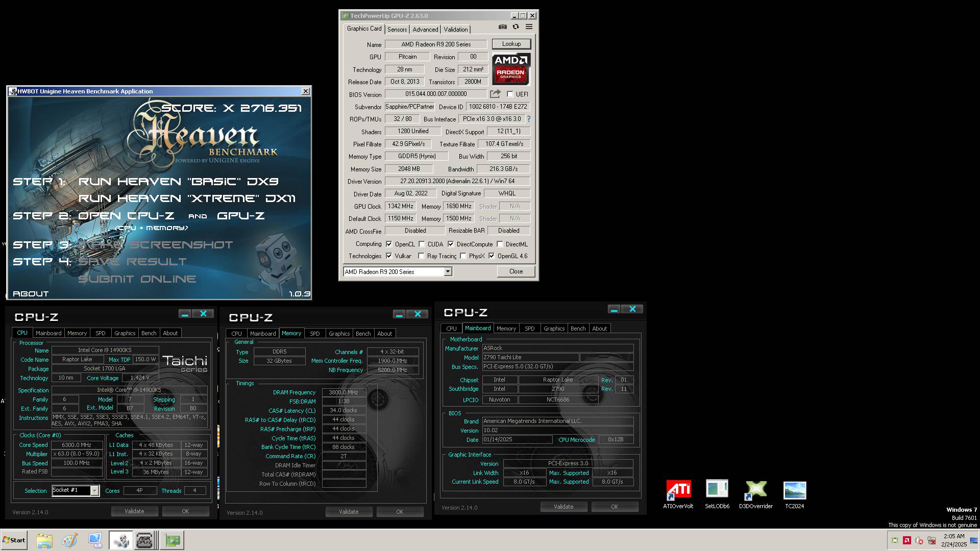Open the SPD tab in the CPU-Z Memory window
Image resolution: width=980 pixels, height=551 pixels.
(x=315, y=334)
